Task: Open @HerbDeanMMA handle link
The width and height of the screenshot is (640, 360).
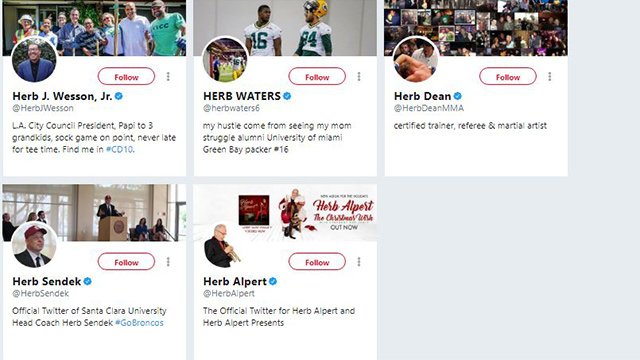Action: (x=429, y=108)
